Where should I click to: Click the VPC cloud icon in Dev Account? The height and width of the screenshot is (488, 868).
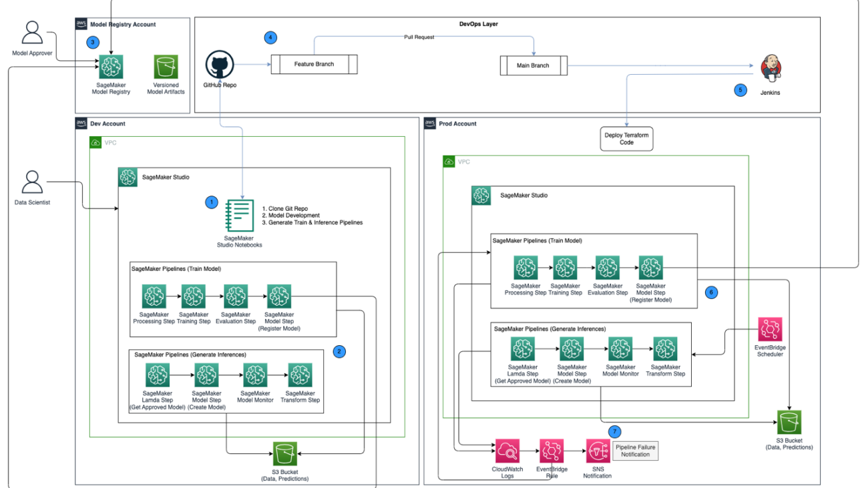(x=95, y=143)
